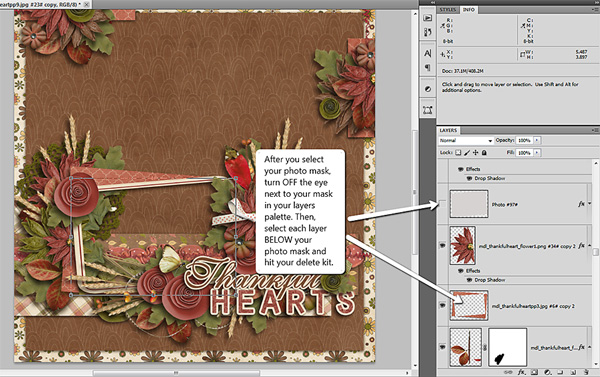Screen dimensions: 600x377
Task: Toggle Lock Image Pixels brush icon
Action: coord(467,152)
